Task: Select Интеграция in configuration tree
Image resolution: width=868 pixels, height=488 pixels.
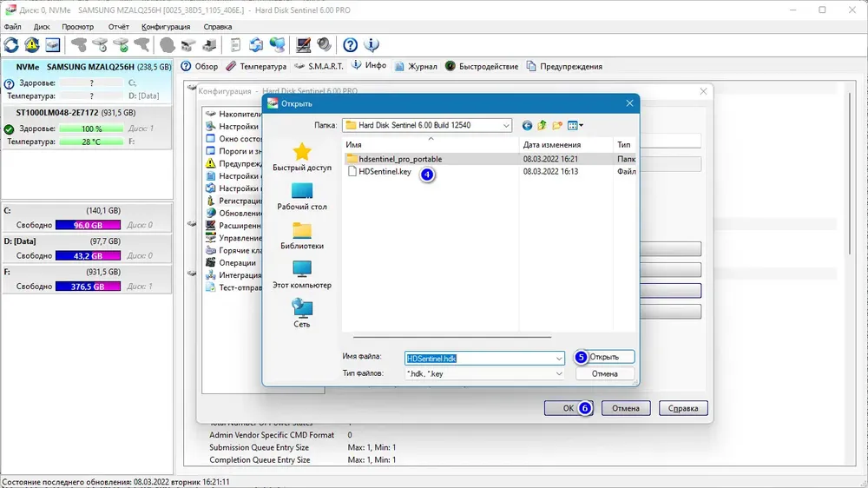Action: coord(233,275)
